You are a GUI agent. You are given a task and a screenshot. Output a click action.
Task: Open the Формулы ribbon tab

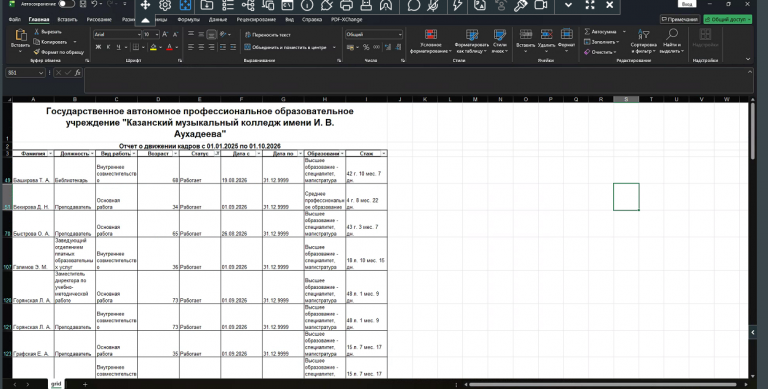[x=189, y=20]
